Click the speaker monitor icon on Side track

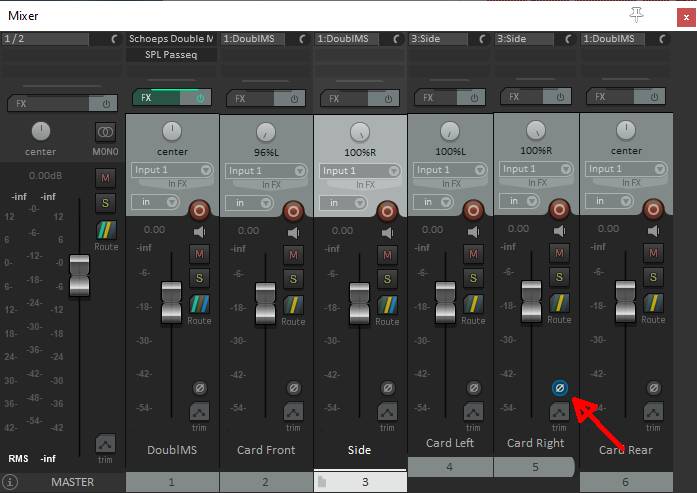(386, 232)
